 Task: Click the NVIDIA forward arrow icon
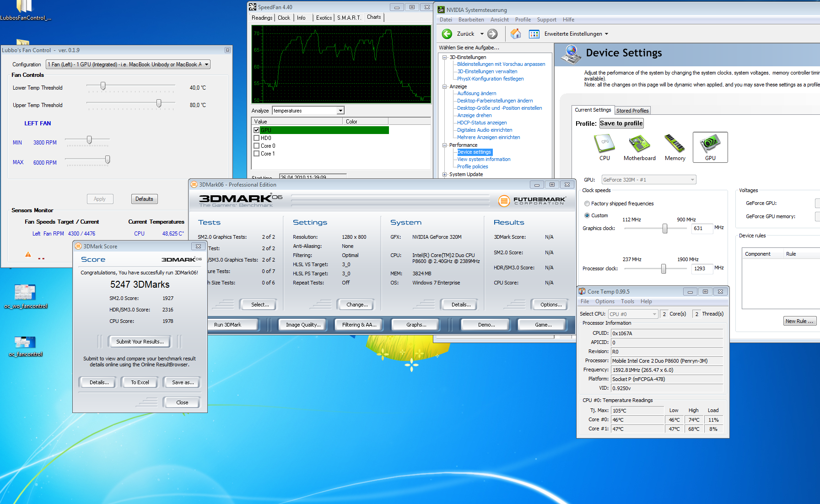tap(492, 34)
